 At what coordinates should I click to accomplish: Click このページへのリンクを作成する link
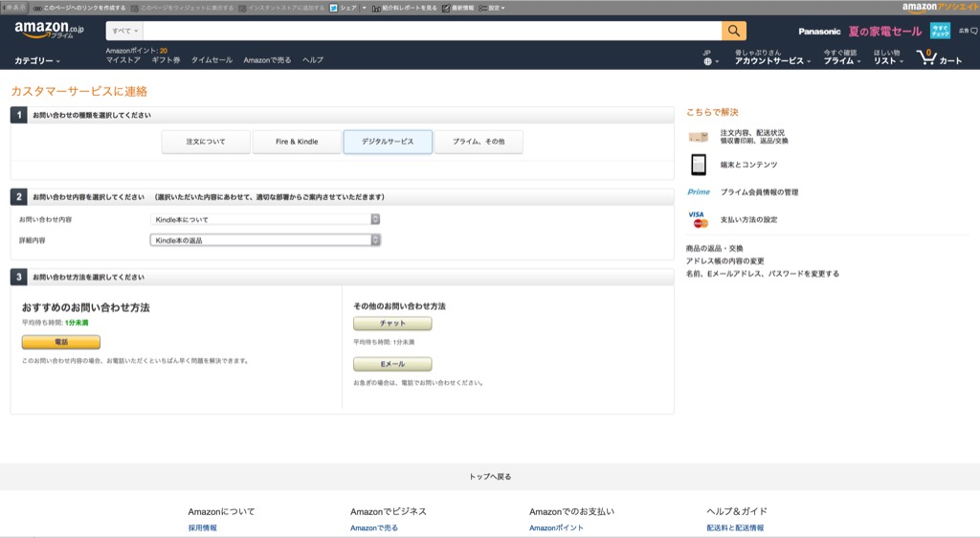(x=84, y=8)
